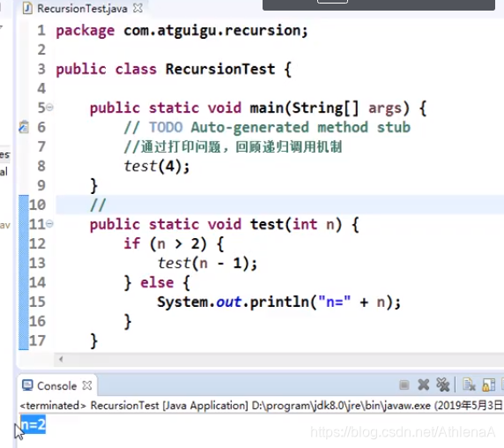Click the // comment on line 10
Screen dimensions: 504x448
point(98,205)
